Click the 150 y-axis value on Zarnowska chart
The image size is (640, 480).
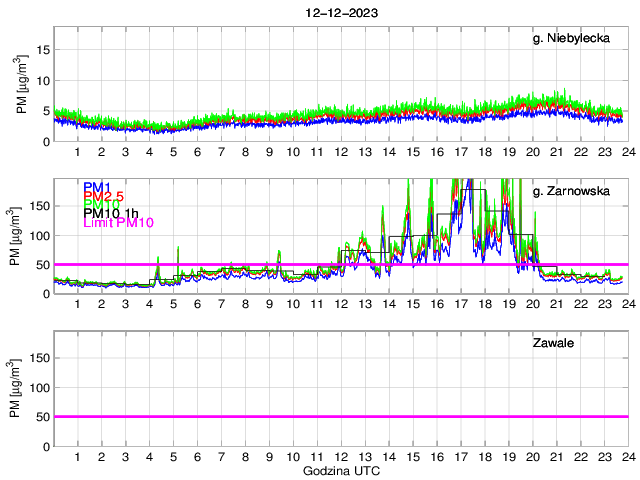tap(38, 206)
